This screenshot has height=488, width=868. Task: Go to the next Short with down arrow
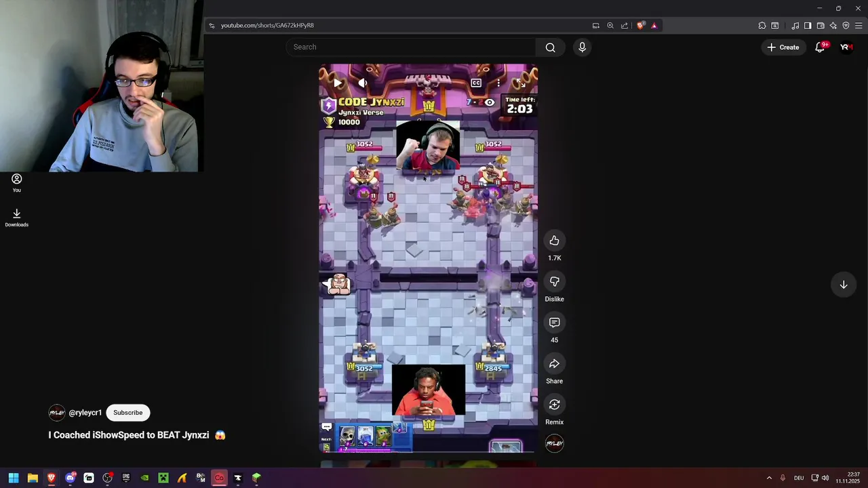[x=844, y=285]
